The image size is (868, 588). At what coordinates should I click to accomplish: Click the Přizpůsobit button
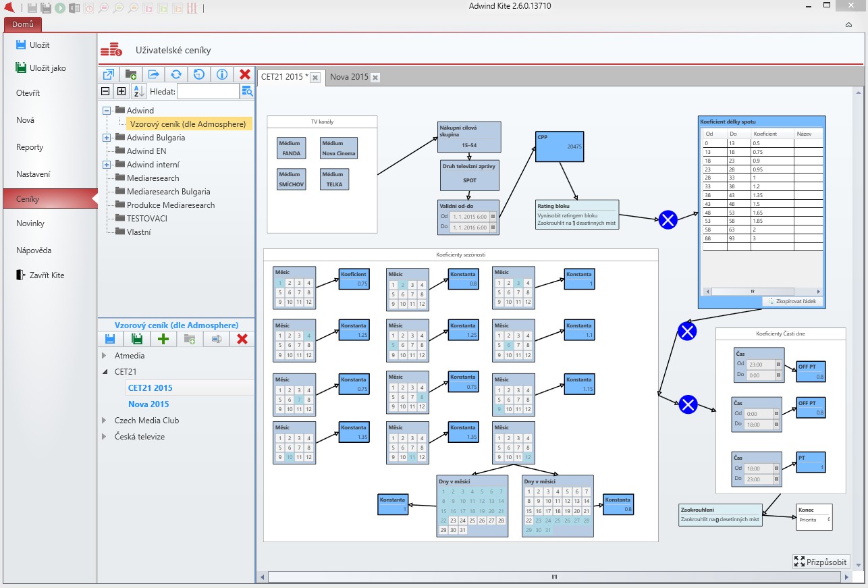coord(821,562)
